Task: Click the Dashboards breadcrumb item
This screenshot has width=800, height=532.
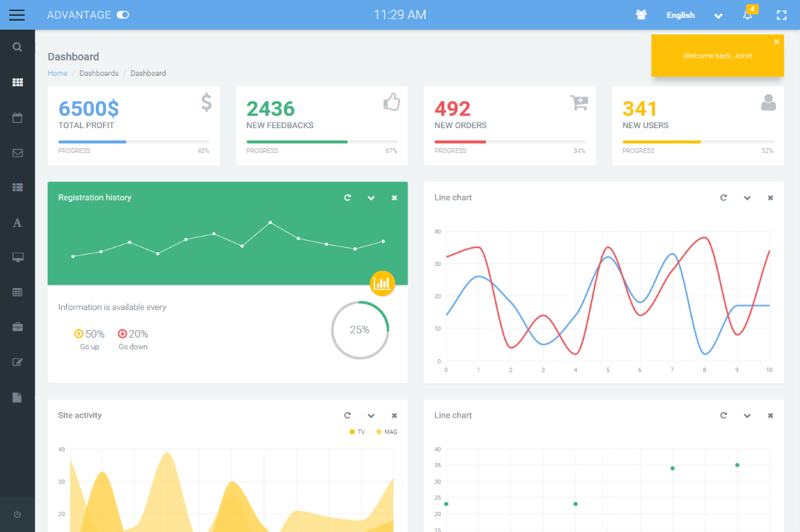Action: [x=99, y=73]
